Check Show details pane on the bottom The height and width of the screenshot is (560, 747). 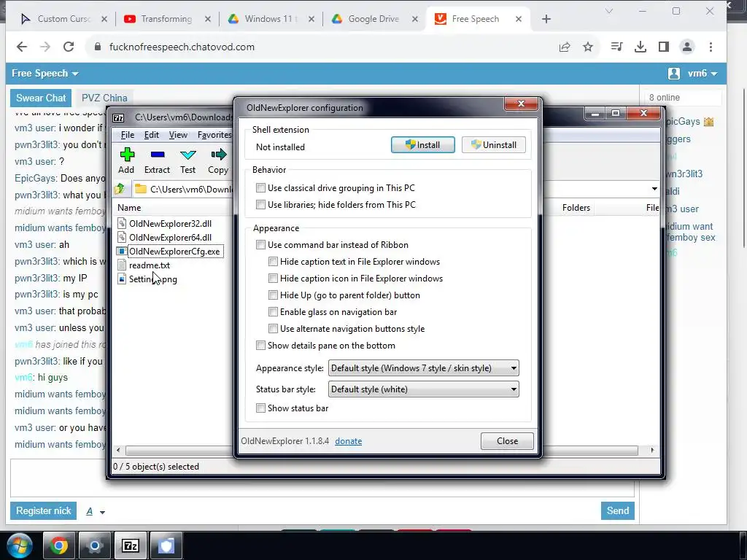coord(260,345)
